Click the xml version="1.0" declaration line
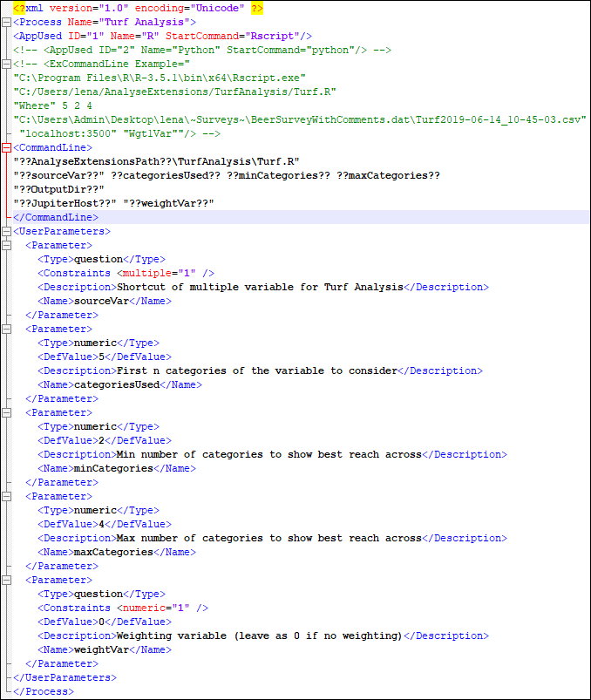The image size is (591, 700). [139, 9]
